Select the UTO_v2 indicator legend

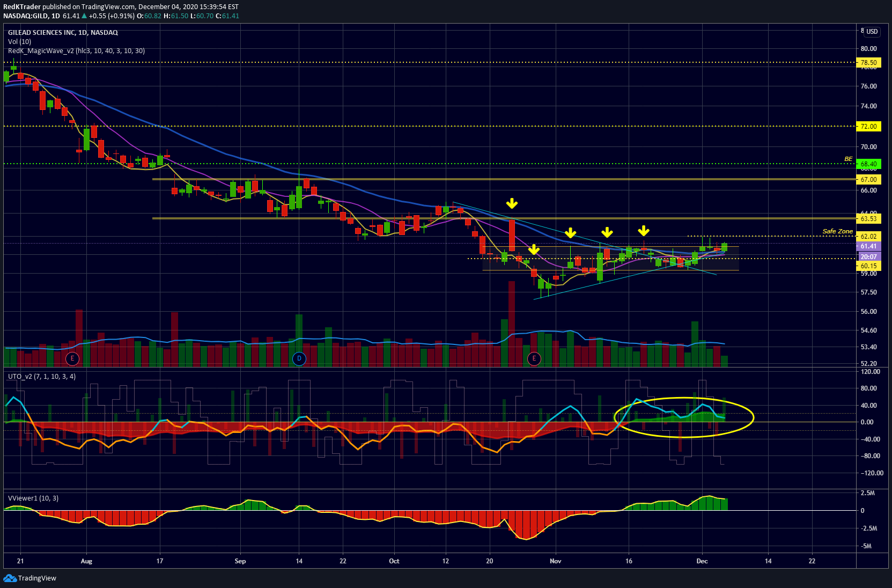(42, 377)
